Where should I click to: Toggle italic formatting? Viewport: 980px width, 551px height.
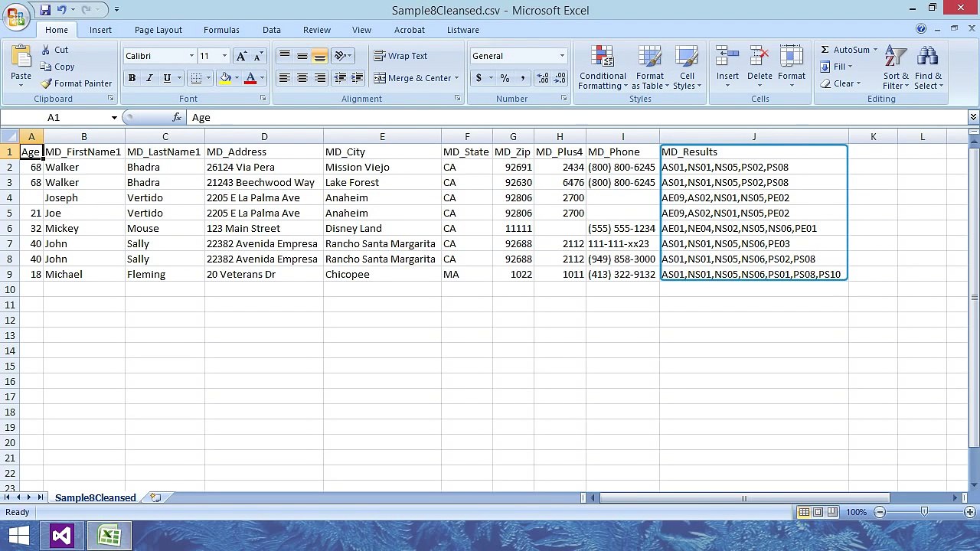click(x=149, y=78)
